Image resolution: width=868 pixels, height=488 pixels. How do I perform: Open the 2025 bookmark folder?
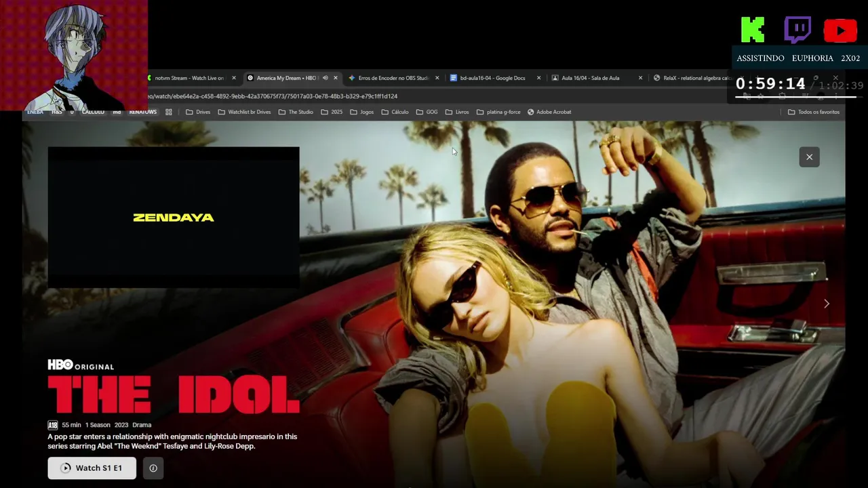(x=332, y=112)
